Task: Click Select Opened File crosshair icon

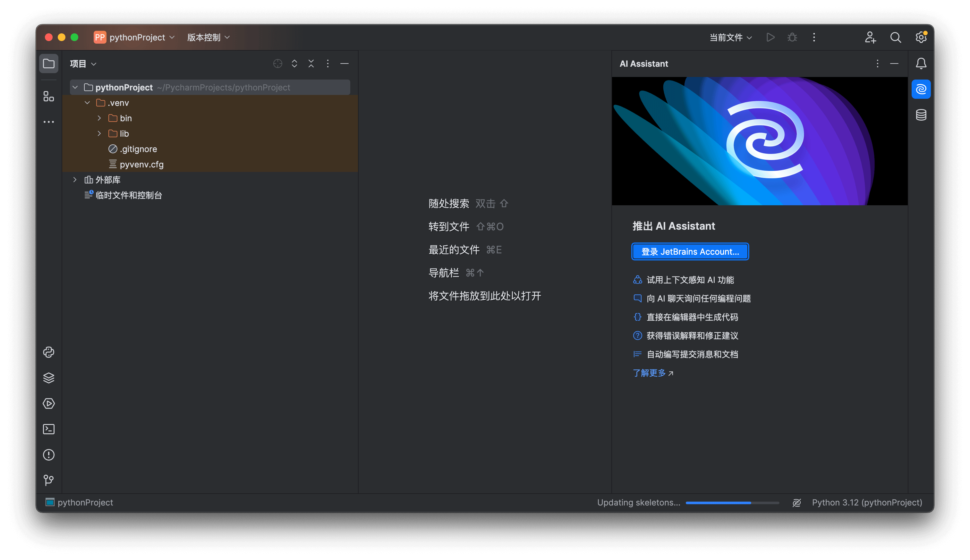Action: coord(278,64)
